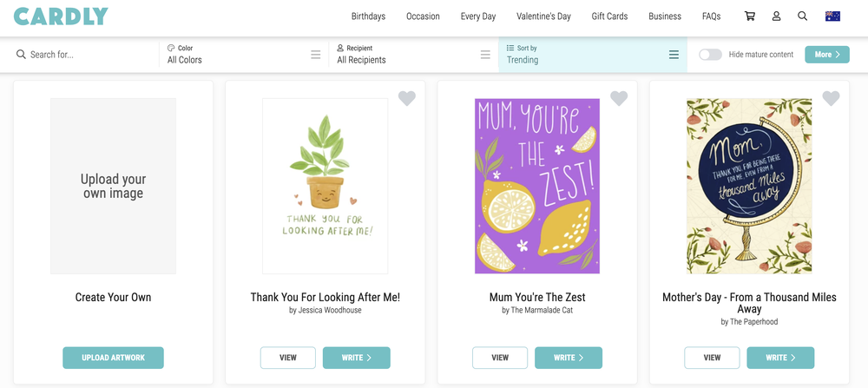Click the Cardly logo
Screen dimensions: 868x388
click(x=61, y=16)
